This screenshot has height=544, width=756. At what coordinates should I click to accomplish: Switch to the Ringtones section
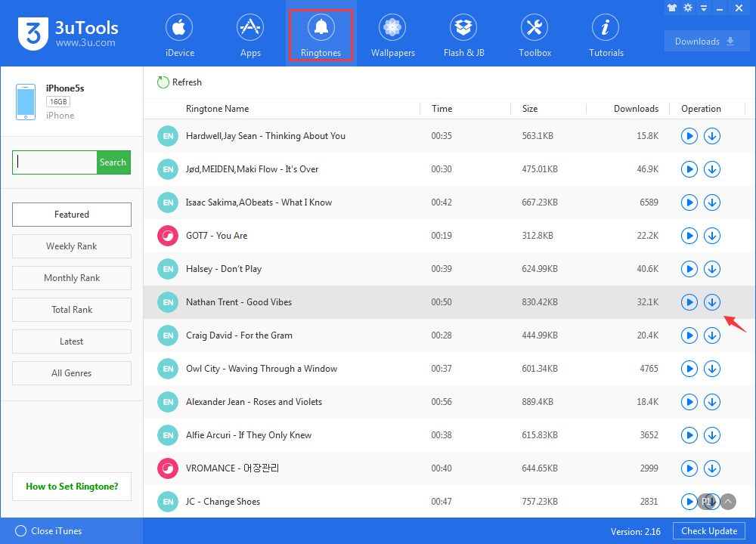click(321, 36)
